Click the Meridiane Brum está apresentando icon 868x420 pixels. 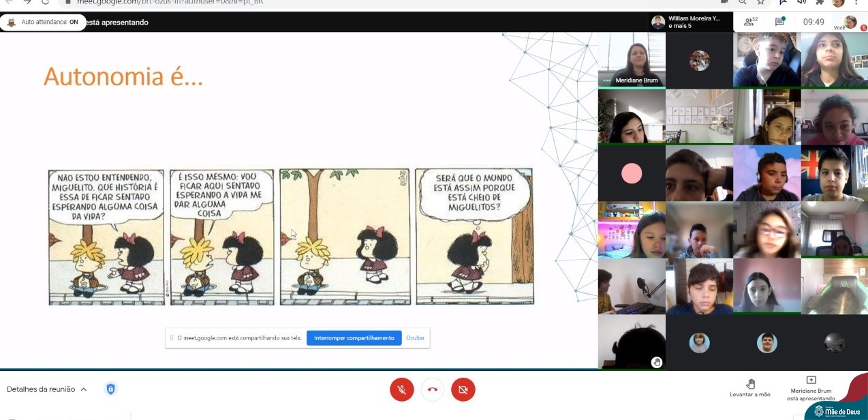tap(811, 380)
